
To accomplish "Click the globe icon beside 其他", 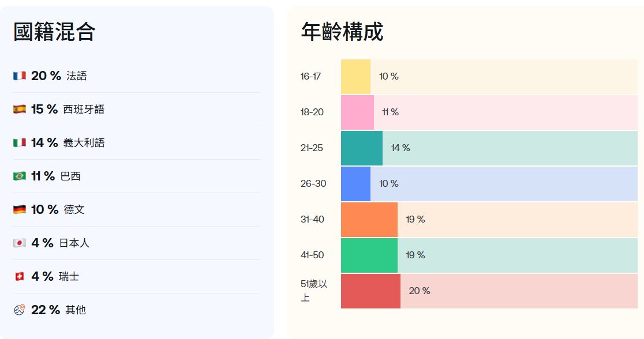I will (x=20, y=310).
